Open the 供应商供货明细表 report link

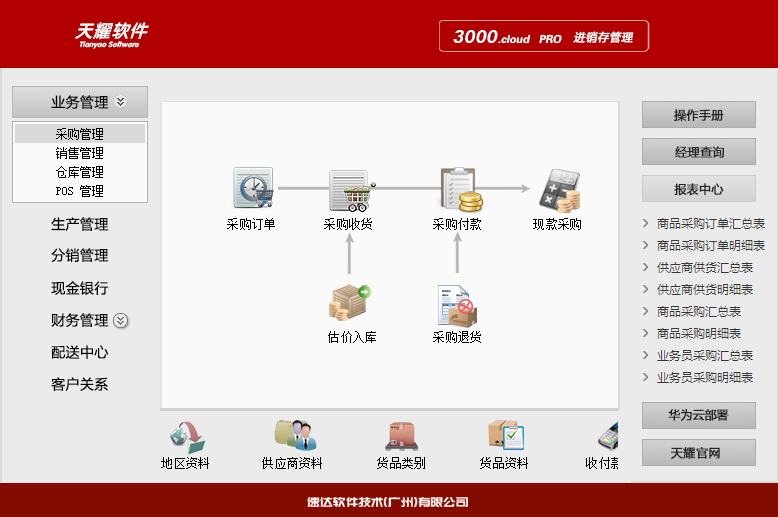pos(705,289)
